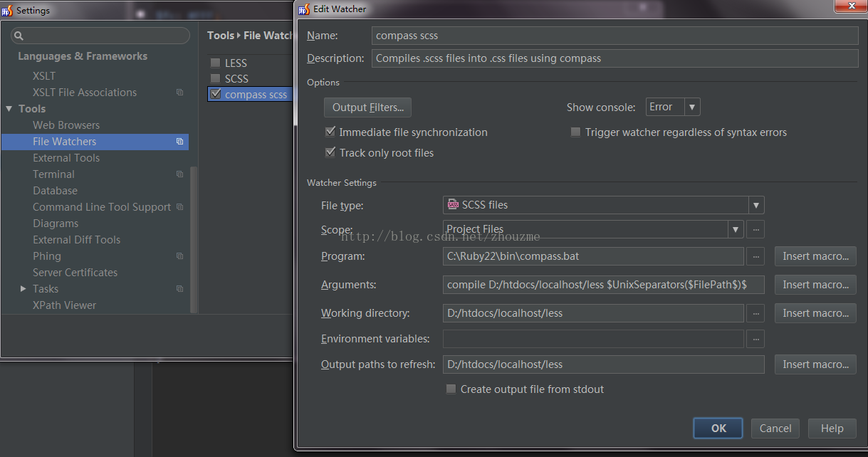This screenshot has width=868, height=457.
Task: Enable Trigger watcher regardless of syntax errors
Action: click(x=575, y=132)
